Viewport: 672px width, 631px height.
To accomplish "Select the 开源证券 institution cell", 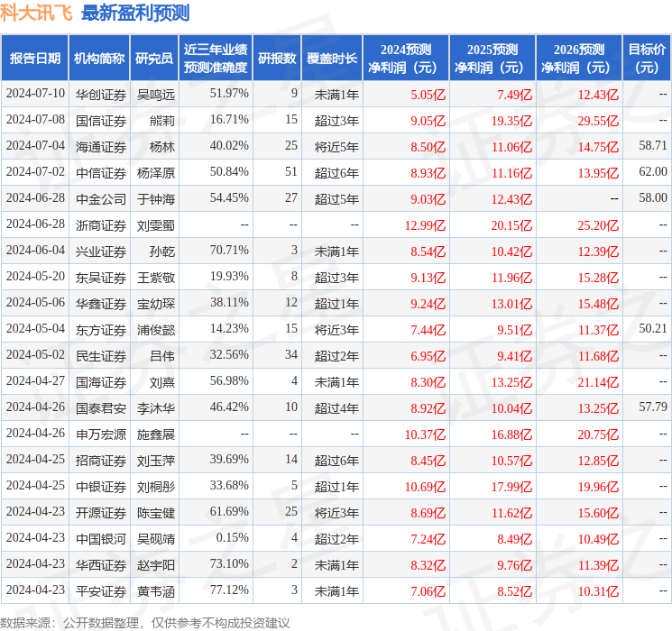I will [101, 513].
